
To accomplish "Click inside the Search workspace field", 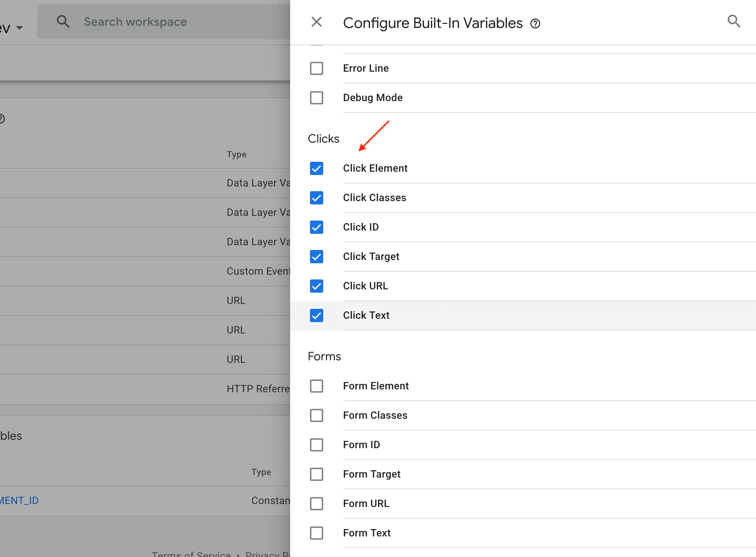I will pyautogui.click(x=147, y=22).
